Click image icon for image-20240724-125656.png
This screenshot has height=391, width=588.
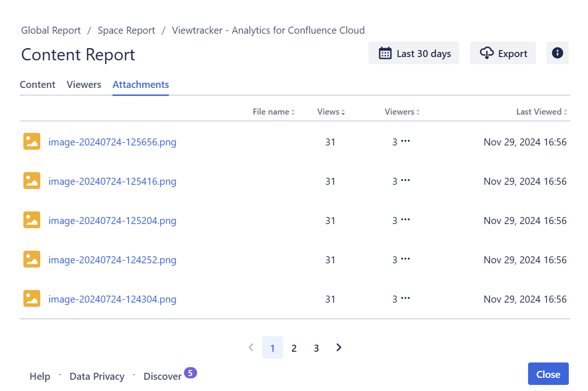32,141
